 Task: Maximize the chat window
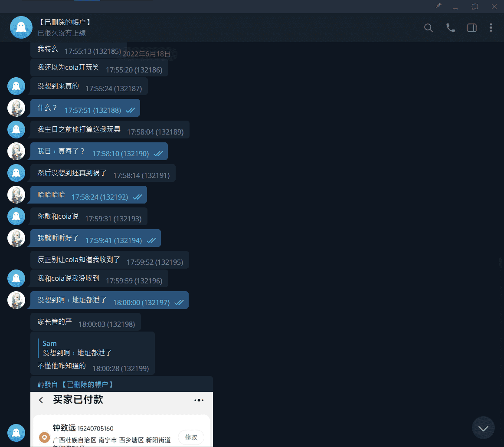475,7
